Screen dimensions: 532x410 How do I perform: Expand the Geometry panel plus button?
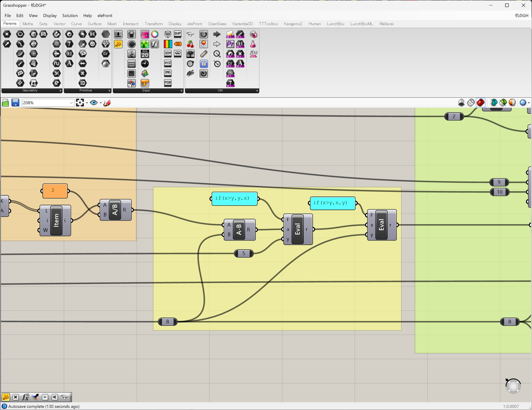[60, 91]
